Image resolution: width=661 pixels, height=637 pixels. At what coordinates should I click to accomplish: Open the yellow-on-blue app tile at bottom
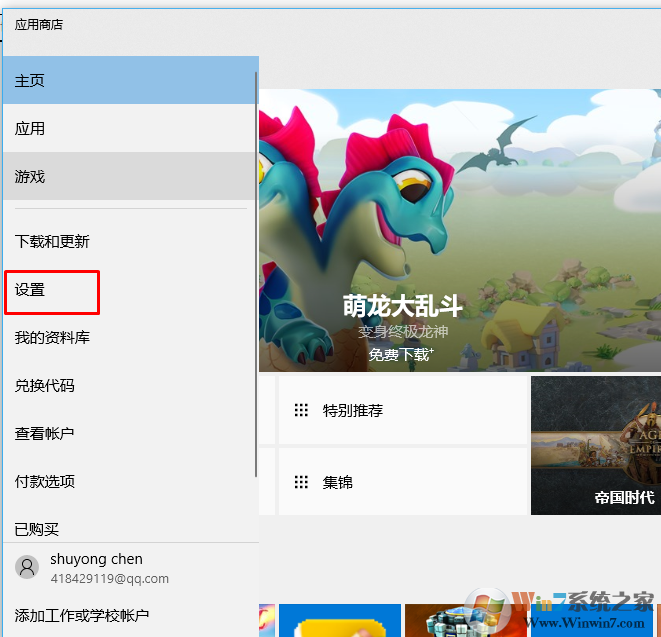click(340, 620)
